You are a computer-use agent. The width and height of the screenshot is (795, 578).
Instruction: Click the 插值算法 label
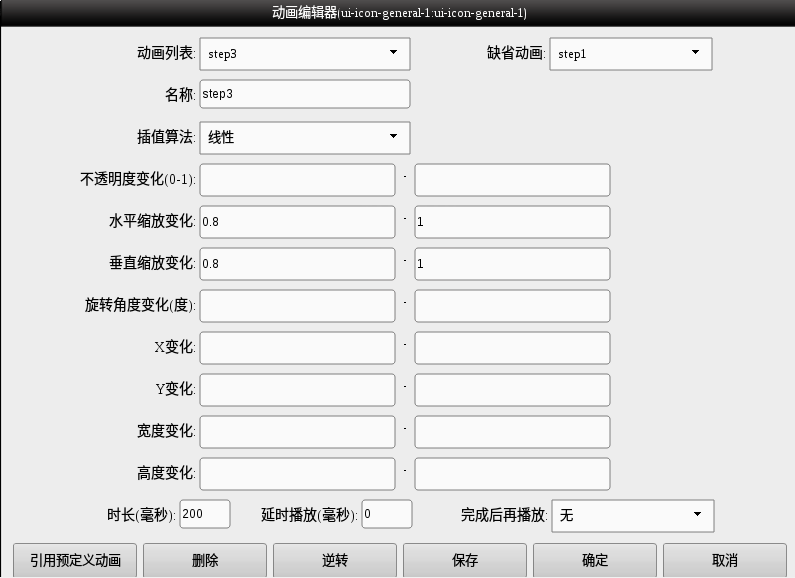pos(166,137)
